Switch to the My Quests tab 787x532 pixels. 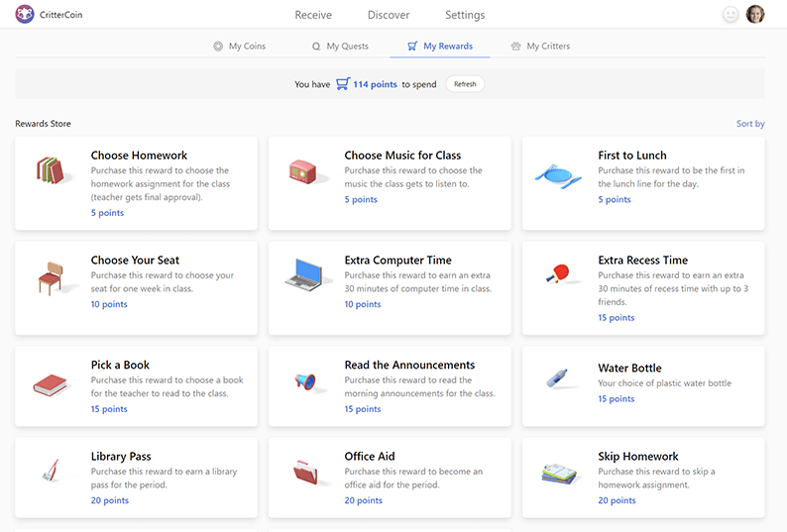[x=340, y=47]
